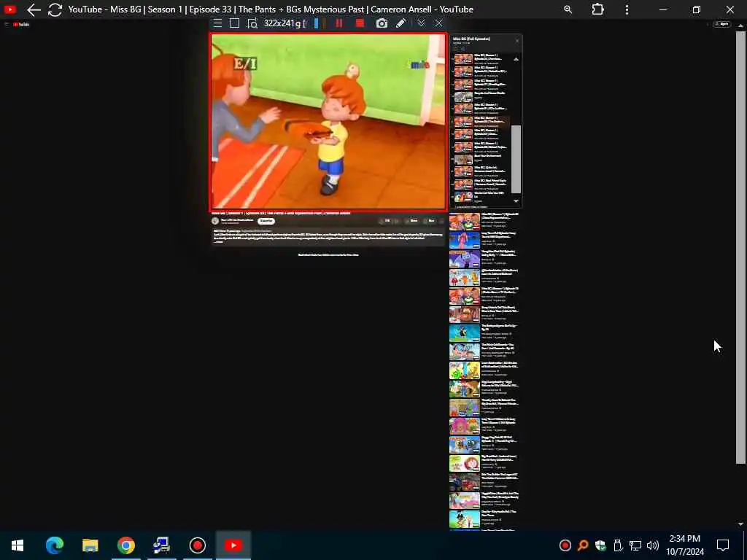This screenshot has height=560, width=747.
Task: Select the rectangle region capture icon
Action: click(234, 23)
